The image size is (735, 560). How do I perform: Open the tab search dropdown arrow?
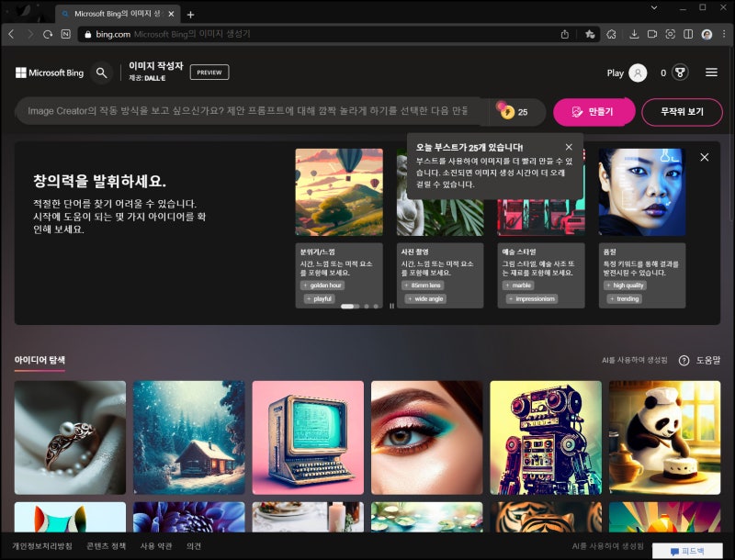pyautogui.click(x=654, y=7)
